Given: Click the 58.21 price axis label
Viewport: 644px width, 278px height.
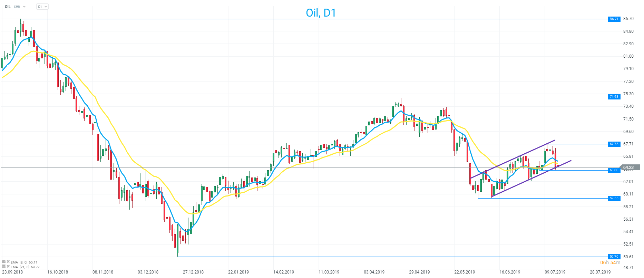Looking at the screenshot, I should coord(628,207).
